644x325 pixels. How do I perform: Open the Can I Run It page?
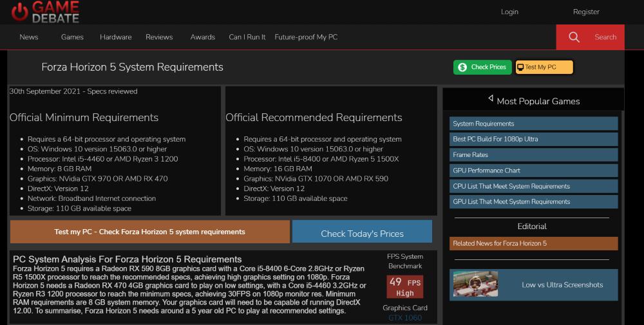point(247,37)
